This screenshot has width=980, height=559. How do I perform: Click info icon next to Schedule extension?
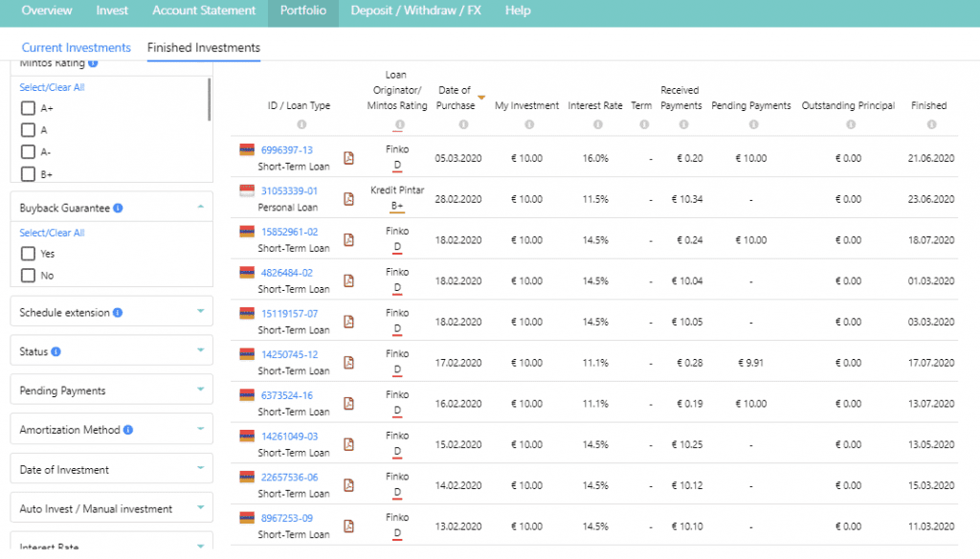pyautogui.click(x=118, y=313)
